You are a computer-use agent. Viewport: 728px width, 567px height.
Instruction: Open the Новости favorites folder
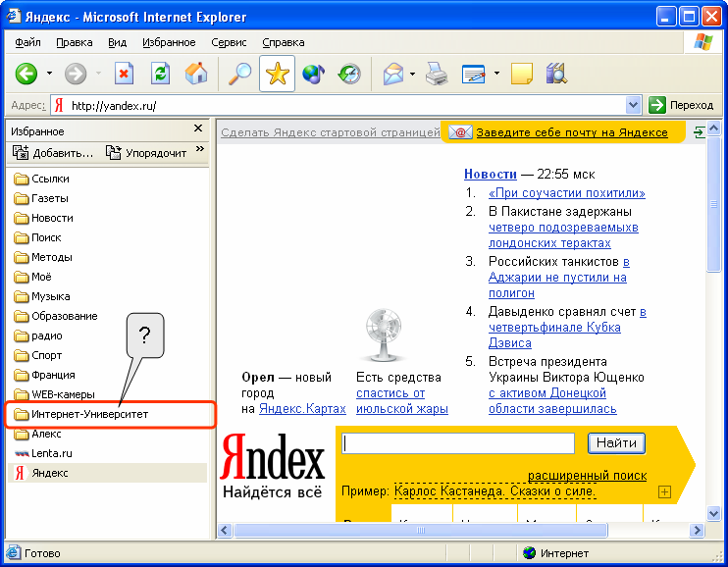pos(43,218)
